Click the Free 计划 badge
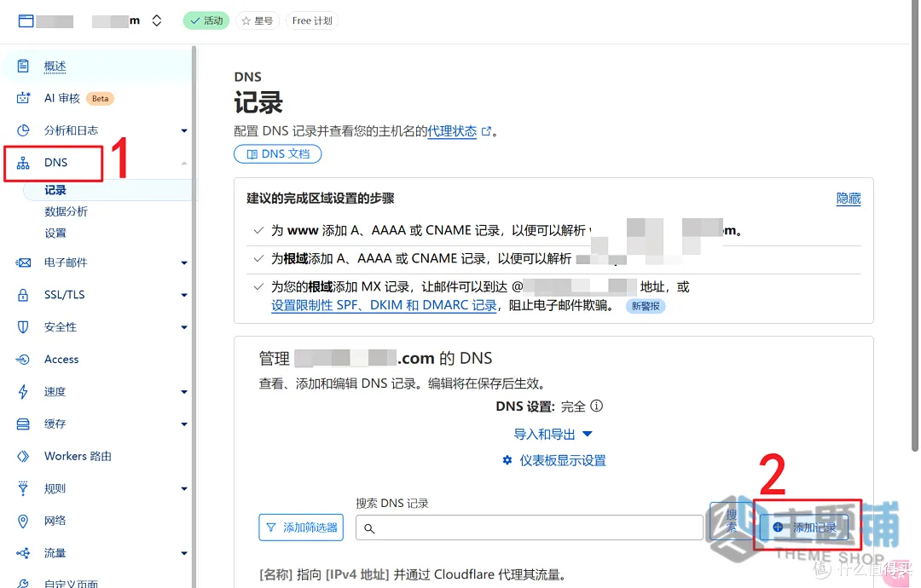This screenshot has width=921, height=588. [312, 20]
